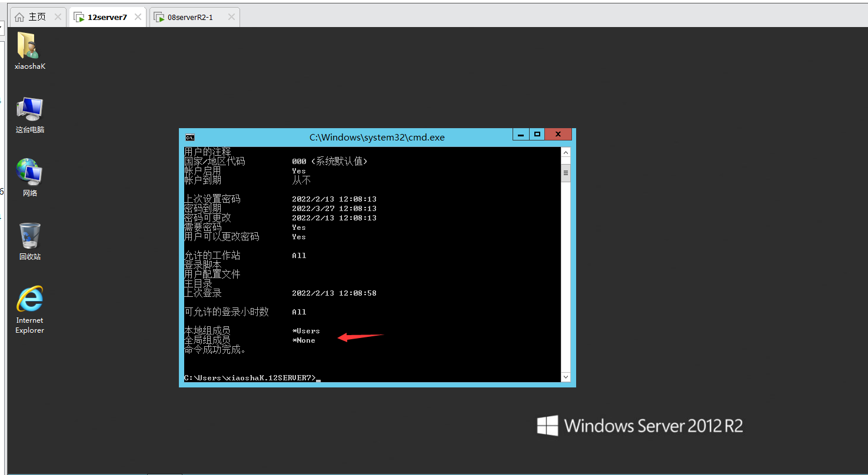Viewport: 868px width, 475px height.
Task: Click the 命令成功完成 message line
Action: (x=215, y=350)
